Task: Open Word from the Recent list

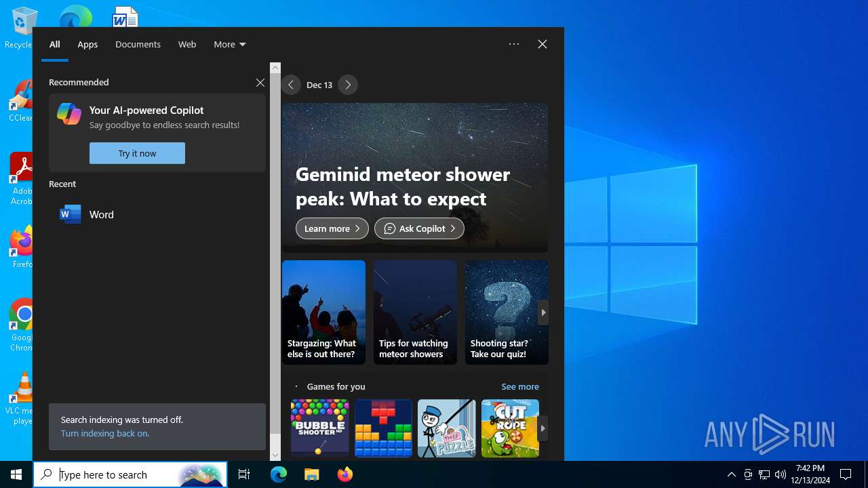Action: (157, 214)
